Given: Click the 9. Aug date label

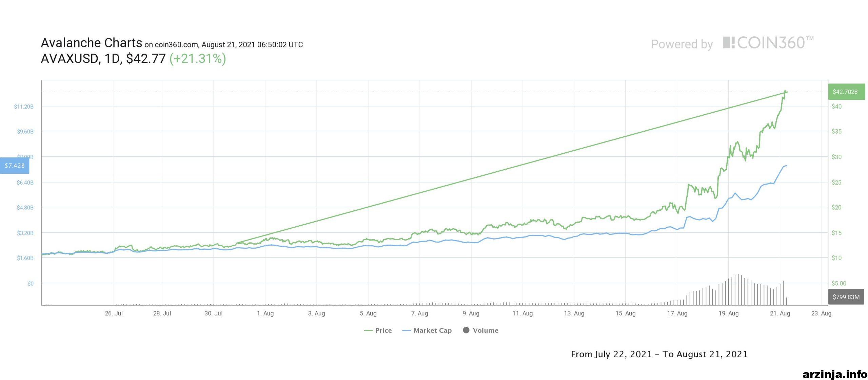Looking at the screenshot, I should (x=471, y=313).
